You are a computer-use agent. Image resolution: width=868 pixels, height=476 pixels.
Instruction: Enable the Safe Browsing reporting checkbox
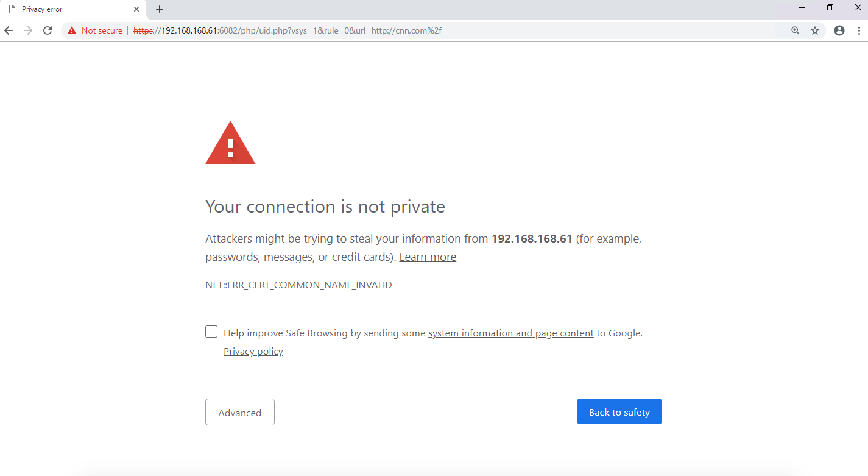click(211, 332)
